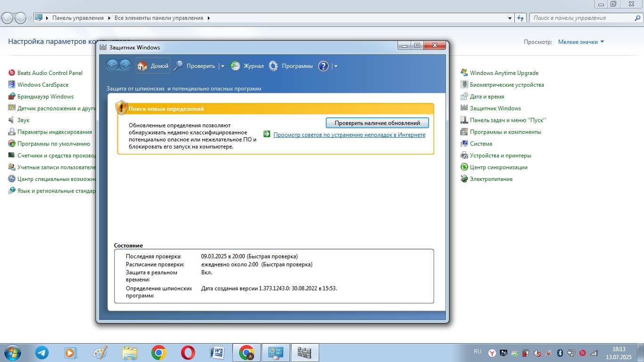Open the media player taskbar icon
644x362 pixels.
(x=70, y=353)
